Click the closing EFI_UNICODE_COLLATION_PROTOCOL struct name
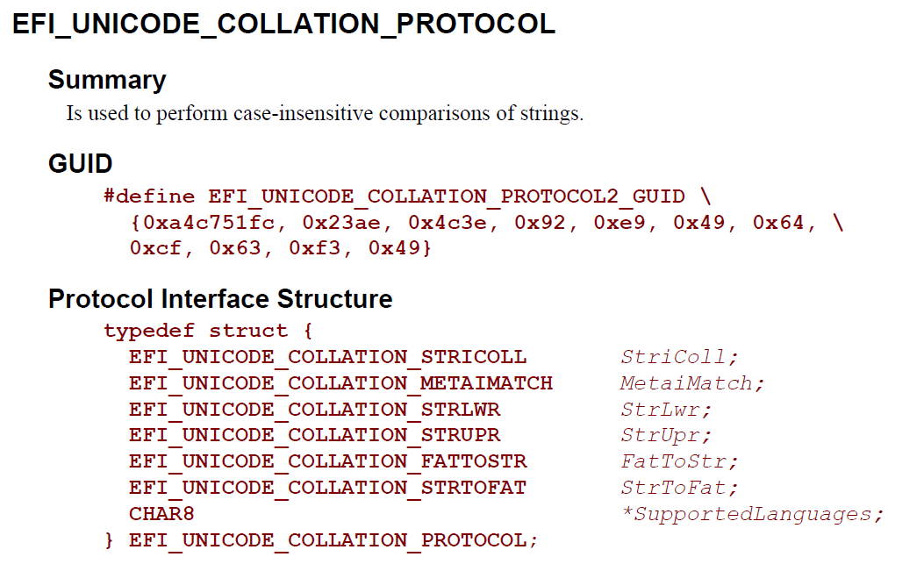Viewport: 924px width, 564px height. pos(327,540)
